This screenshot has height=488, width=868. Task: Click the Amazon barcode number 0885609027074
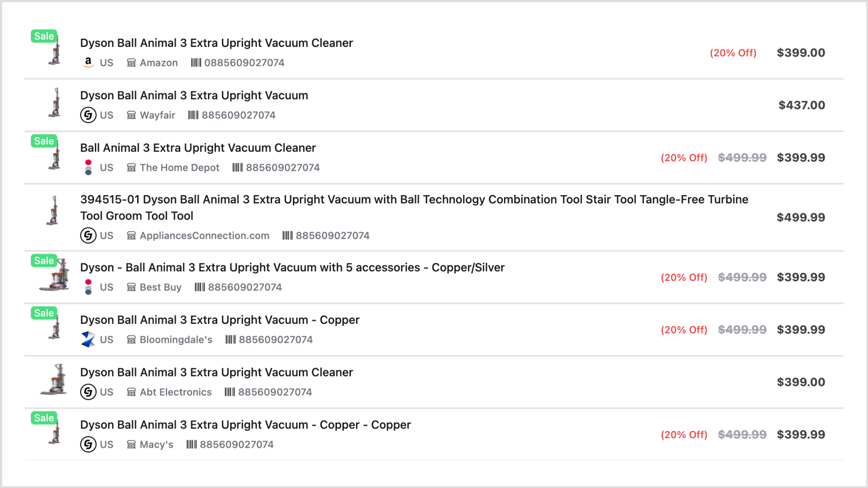coord(244,62)
